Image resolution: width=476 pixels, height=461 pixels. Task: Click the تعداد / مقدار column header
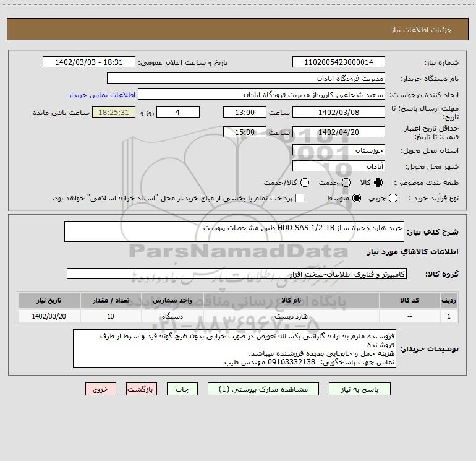pos(111,301)
